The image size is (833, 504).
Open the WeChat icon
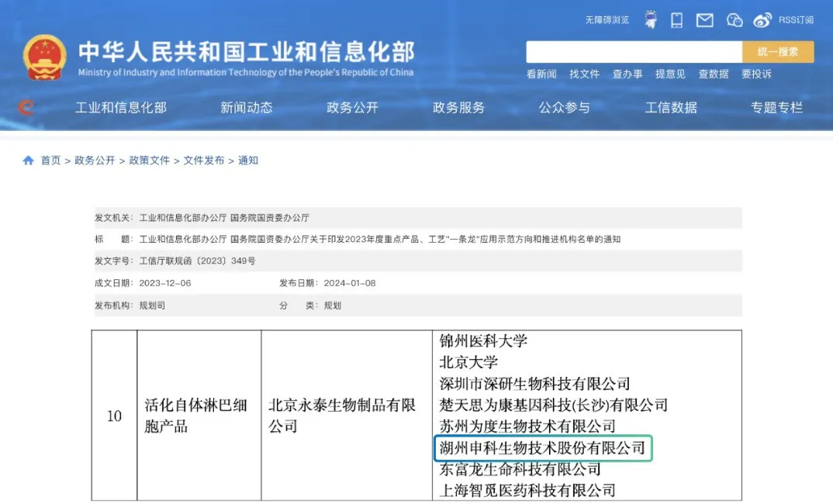734,20
